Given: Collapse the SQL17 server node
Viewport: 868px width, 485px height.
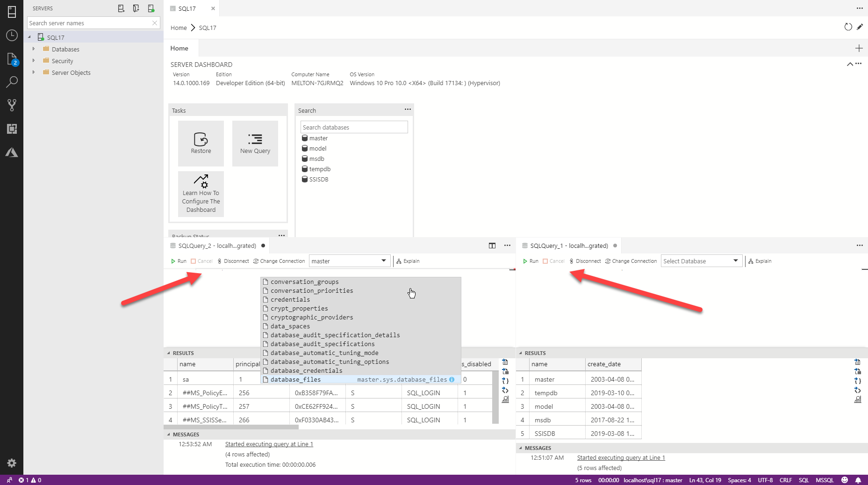Looking at the screenshot, I should point(29,37).
